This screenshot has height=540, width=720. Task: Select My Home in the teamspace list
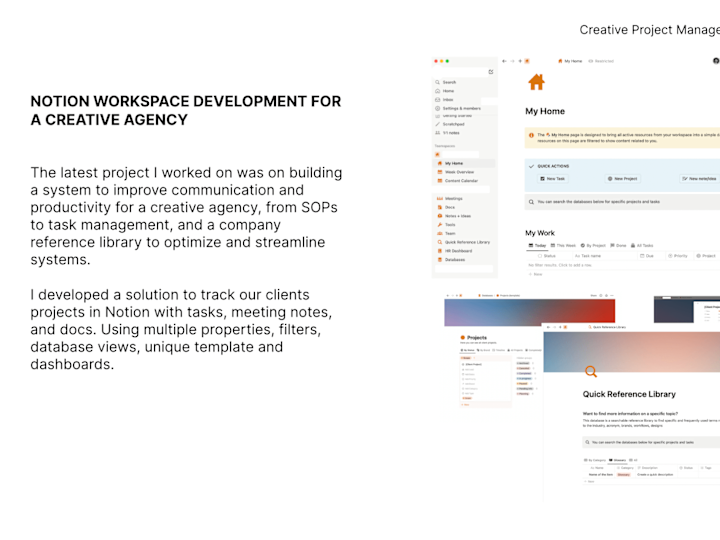(x=465, y=163)
